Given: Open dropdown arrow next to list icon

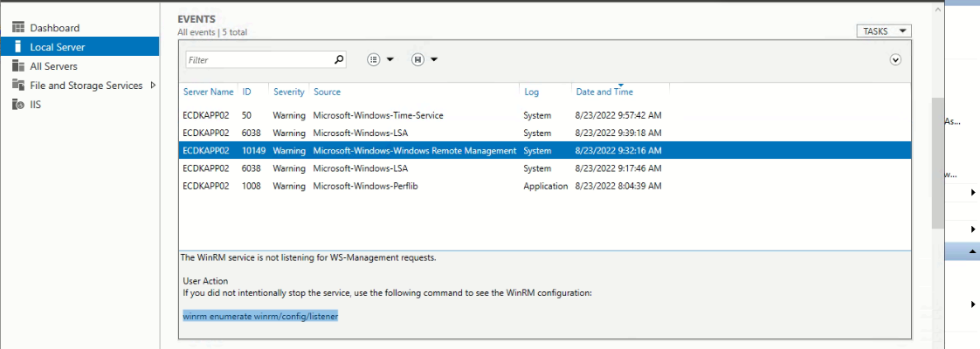Looking at the screenshot, I should point(390,60).
